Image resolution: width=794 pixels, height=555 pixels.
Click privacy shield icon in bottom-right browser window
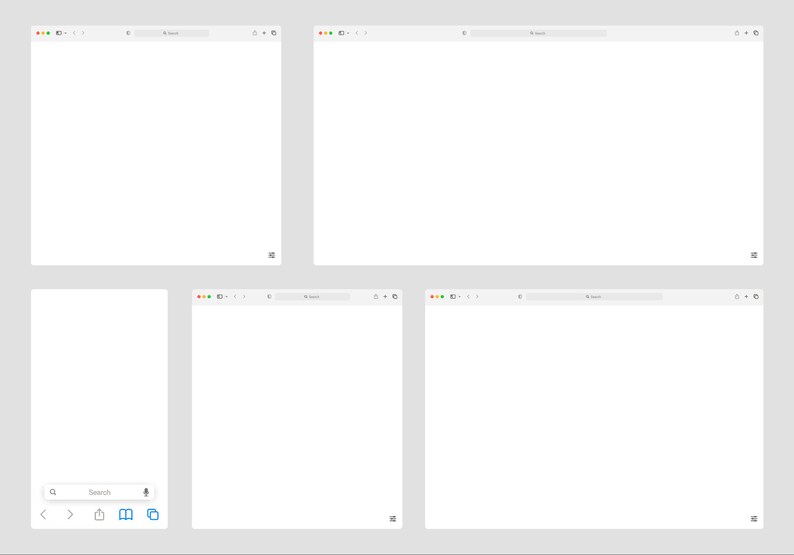tap(520, 297)
